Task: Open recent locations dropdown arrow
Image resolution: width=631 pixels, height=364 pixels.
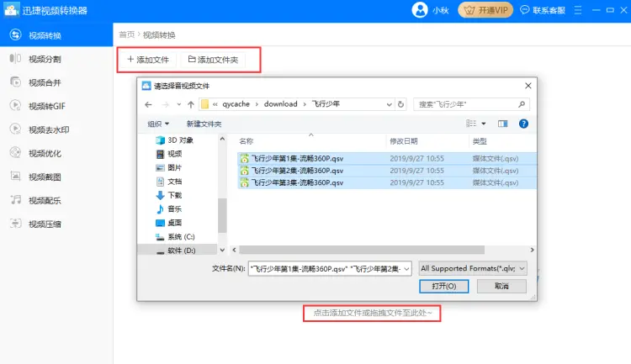Action: click(178, 104)
